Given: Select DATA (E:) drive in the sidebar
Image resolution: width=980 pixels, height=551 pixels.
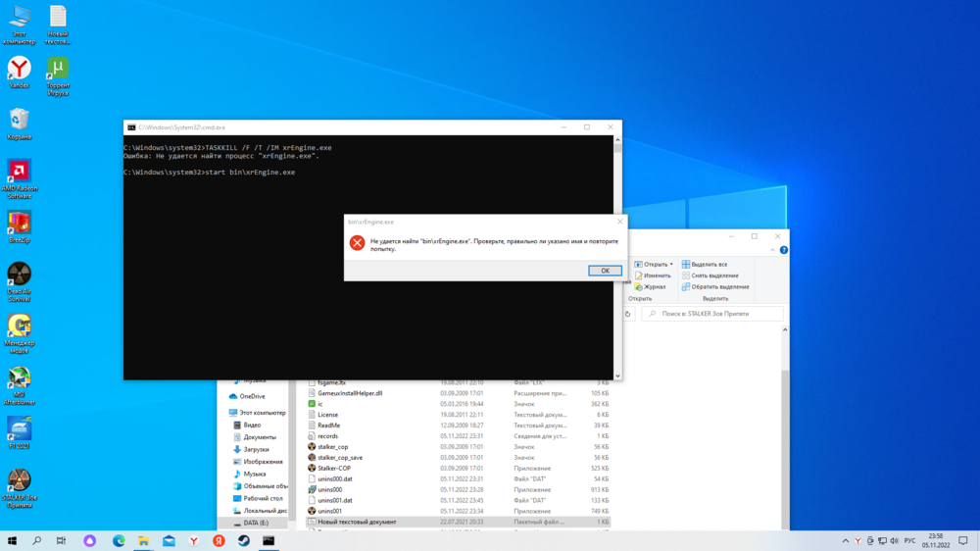Looking at the screenshot, I should coord(256,523).
